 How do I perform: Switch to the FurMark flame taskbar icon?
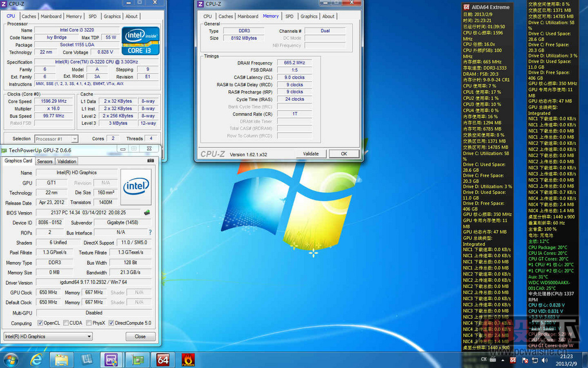188,360
